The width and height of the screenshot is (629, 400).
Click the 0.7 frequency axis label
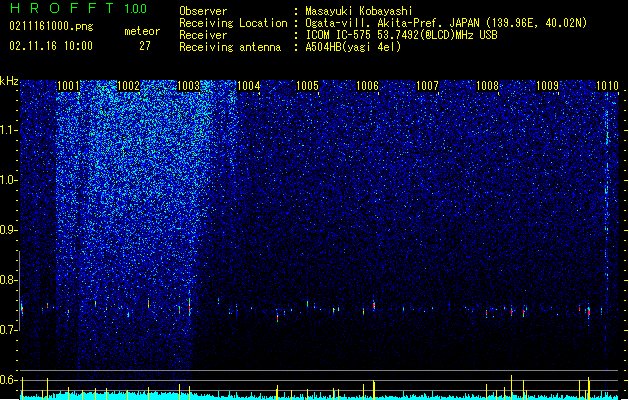coord(8,330)
